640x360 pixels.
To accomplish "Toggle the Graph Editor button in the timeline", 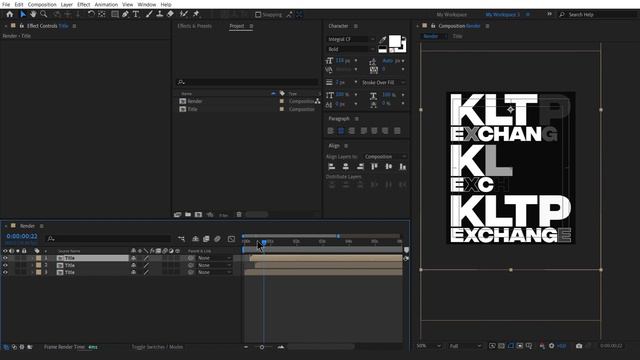I will [231, 239].
